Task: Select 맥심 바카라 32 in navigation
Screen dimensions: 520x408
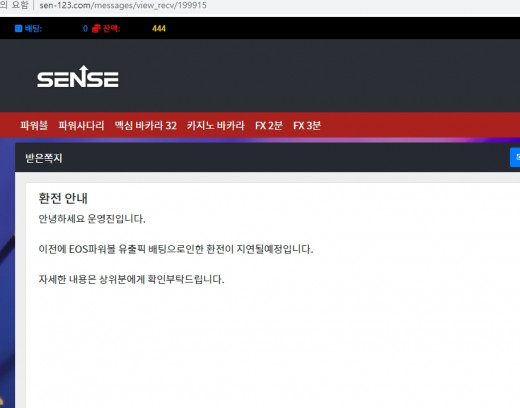Action: point(145,125)
